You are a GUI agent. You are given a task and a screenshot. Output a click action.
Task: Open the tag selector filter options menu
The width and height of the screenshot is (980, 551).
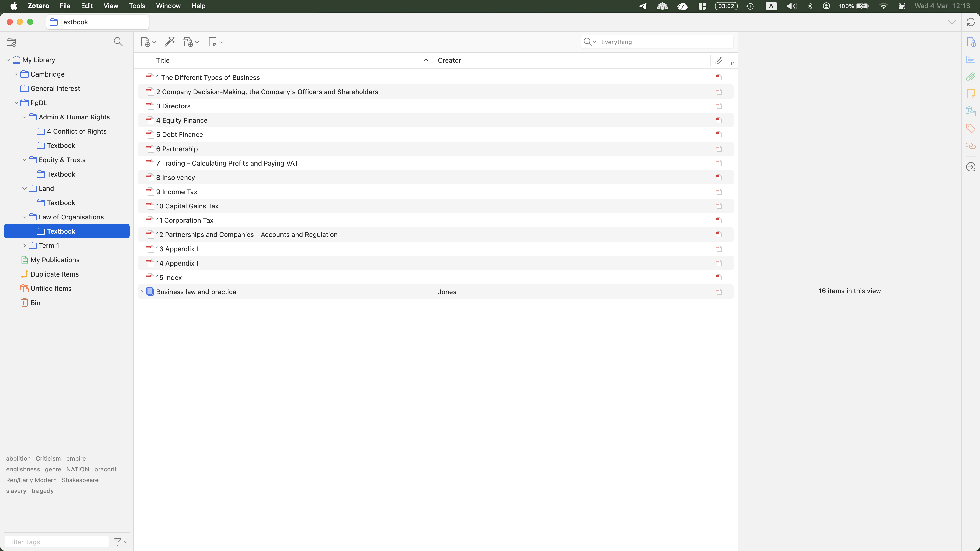(120, 542)
